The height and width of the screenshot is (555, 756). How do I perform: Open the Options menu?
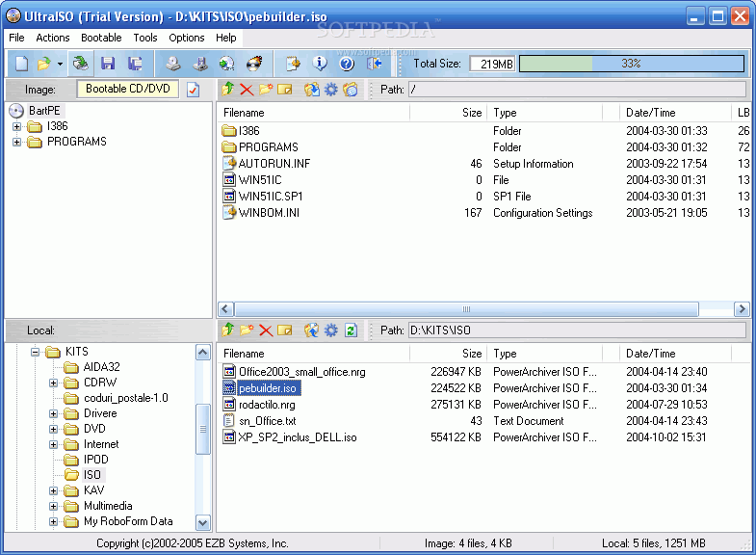187,38
